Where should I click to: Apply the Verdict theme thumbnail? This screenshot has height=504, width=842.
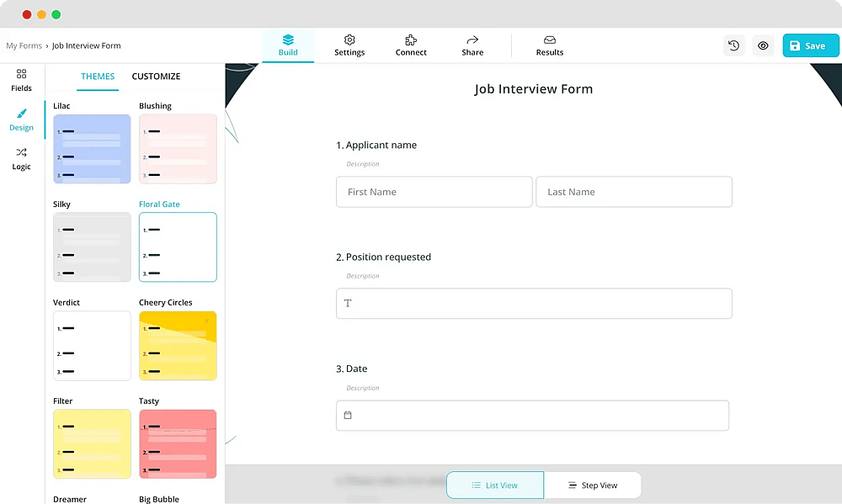pos(92,346)
